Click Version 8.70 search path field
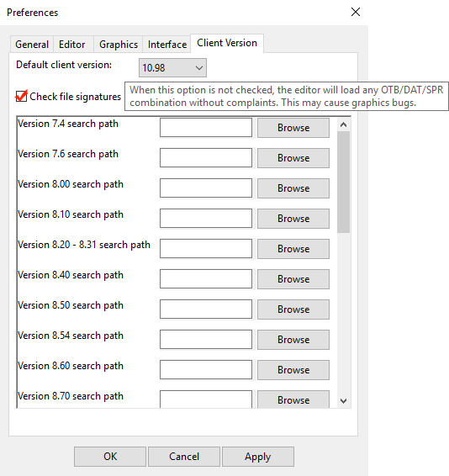This screenshot has width=449, height=476. (206, 399)
